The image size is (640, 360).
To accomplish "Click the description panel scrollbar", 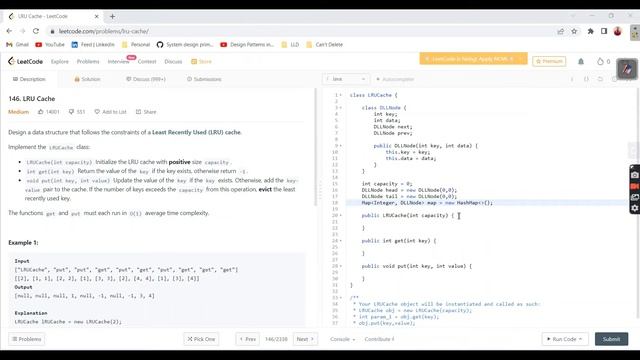I will (x=315, y=147).
